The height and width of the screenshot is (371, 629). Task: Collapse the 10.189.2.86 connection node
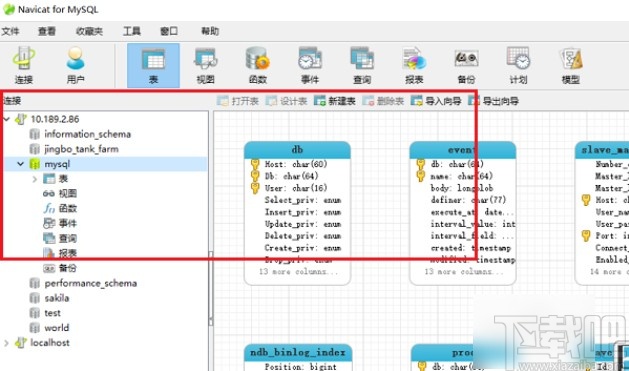[x=6, y=119]
